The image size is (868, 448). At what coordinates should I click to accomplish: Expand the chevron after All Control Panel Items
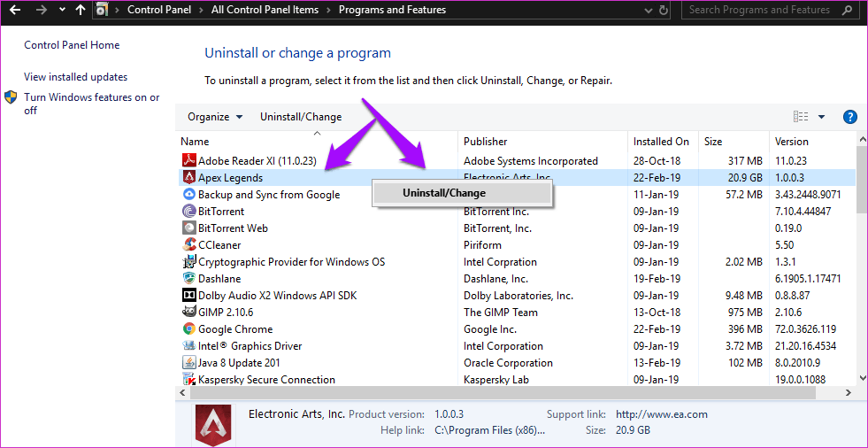[328, 10]
